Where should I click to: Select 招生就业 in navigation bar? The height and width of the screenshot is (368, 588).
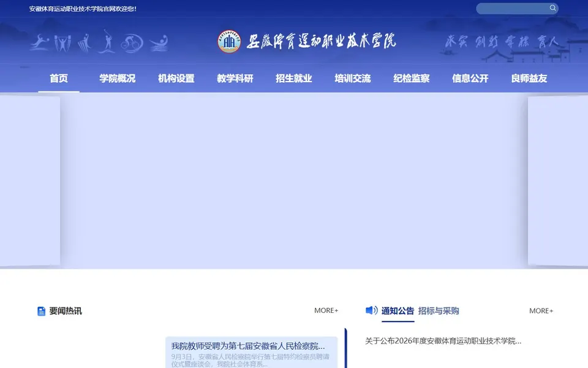coord(293,79)
